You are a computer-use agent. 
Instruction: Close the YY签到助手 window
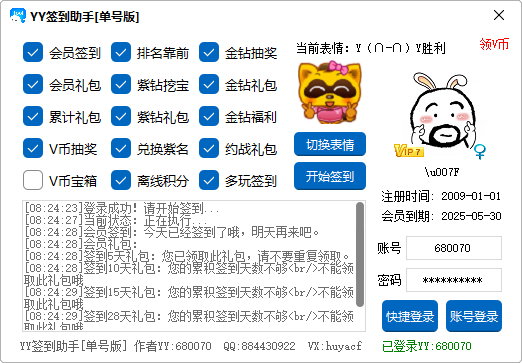(499, 15)
